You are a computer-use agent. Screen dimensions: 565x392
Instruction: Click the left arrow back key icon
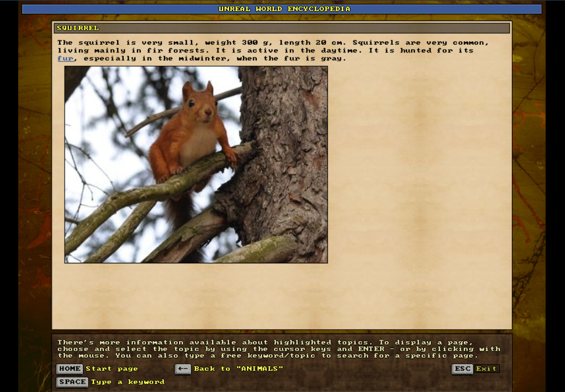pyautogui.click(x=183, y=369)
